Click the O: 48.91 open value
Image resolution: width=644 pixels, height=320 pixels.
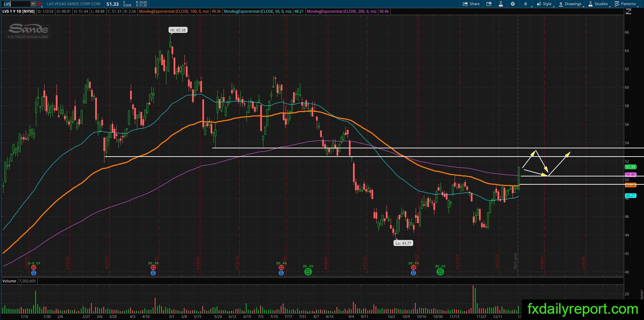pos(64,11)
